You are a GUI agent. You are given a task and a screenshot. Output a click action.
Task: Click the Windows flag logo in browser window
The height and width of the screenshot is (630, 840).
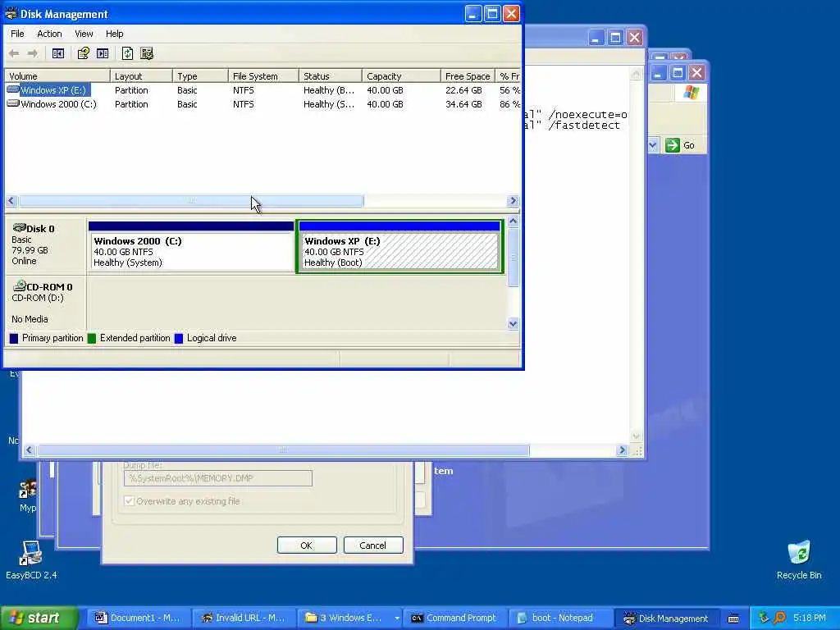[x=691, y=93]
